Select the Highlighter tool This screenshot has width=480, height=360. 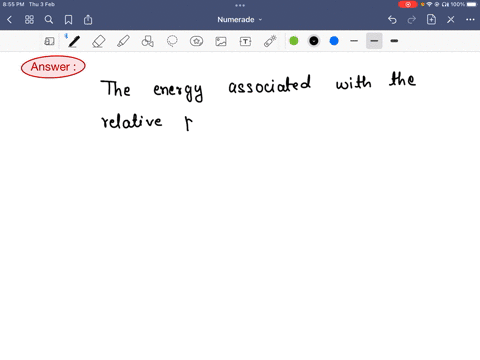[123, 41]
